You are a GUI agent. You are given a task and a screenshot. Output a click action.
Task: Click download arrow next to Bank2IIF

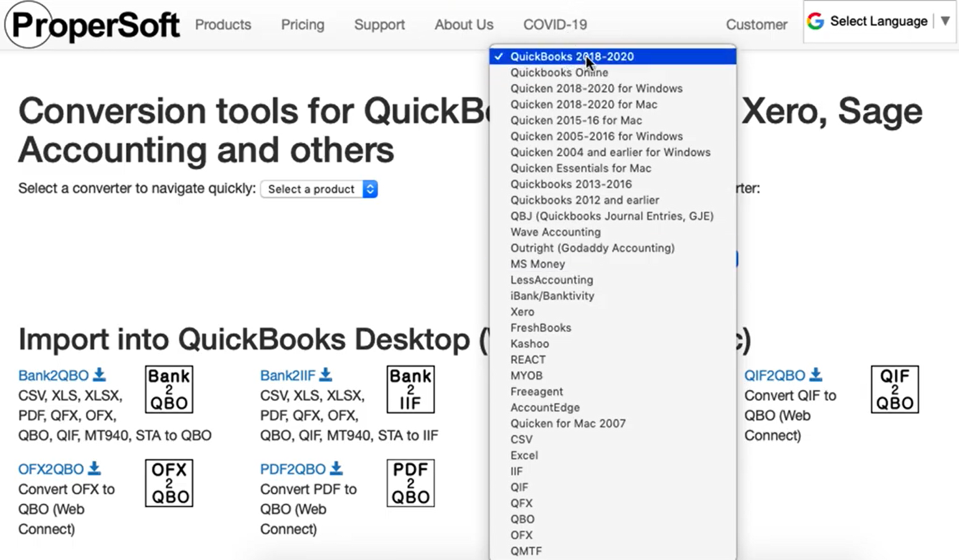click(x=326, y=375)
